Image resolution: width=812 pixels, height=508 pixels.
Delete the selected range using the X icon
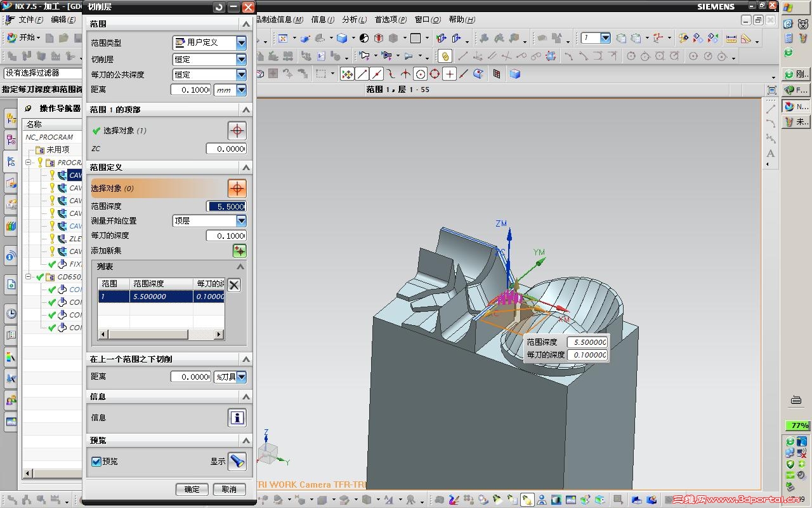pos(234,285)
